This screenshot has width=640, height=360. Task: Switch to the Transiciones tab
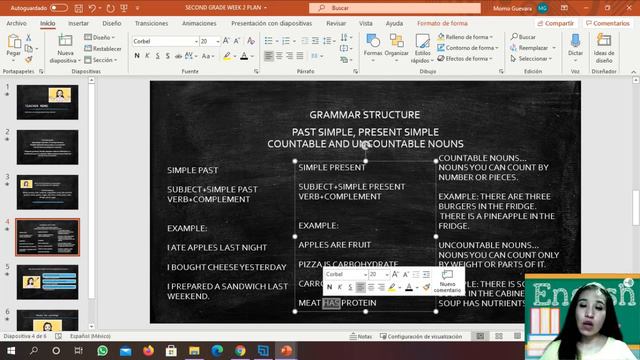(x=151, y=24)
